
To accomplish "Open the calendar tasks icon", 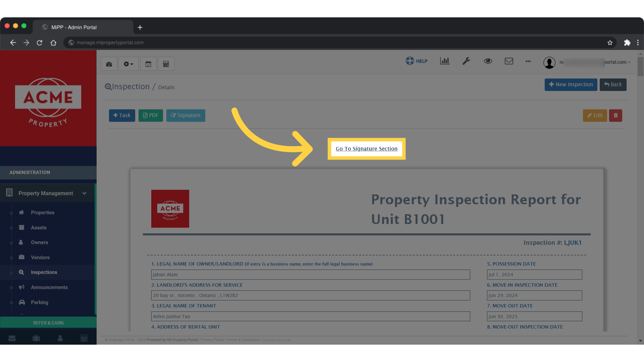I will (x=148, y=64).
